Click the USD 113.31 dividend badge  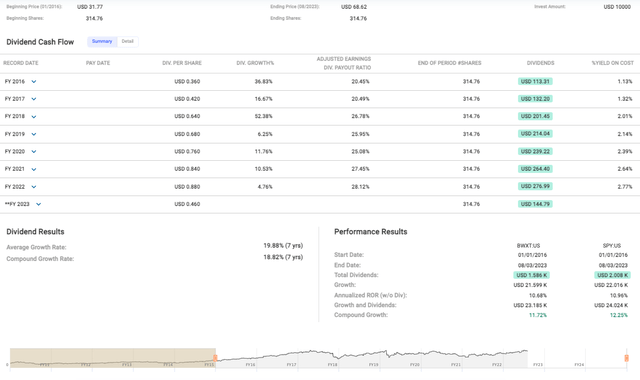tap(535, 82)
